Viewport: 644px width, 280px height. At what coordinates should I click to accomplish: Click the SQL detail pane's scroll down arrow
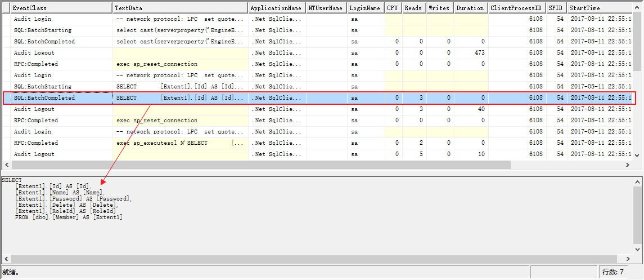point(637,249)
